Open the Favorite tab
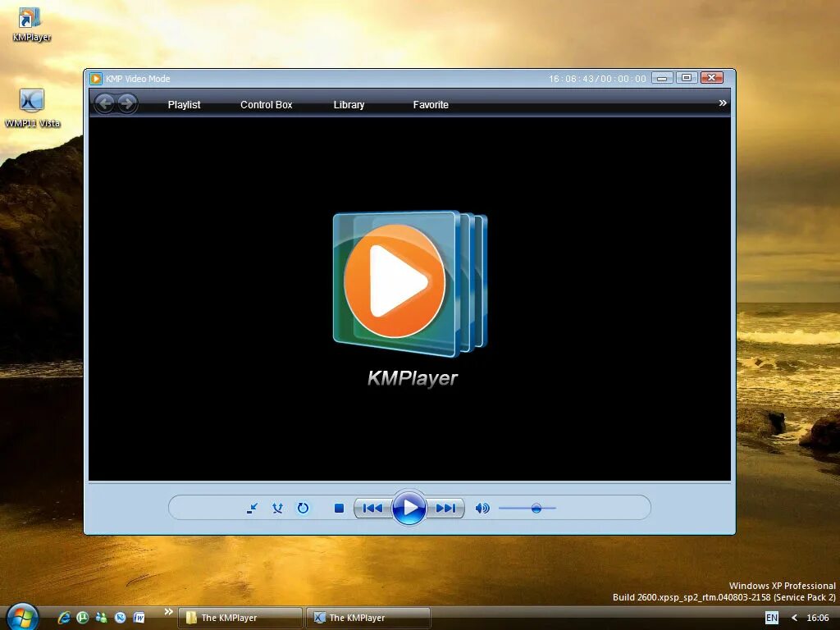This screenshot has height=630, width=840. coord(431,104)
